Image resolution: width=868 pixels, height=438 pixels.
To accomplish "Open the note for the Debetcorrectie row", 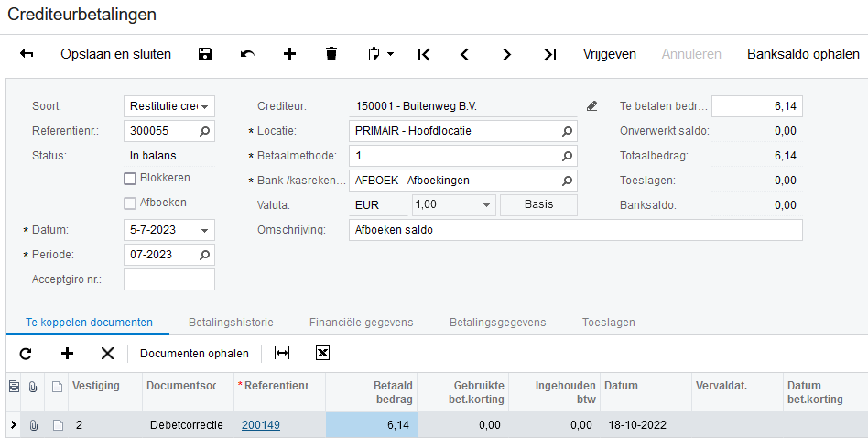I will (x=57, y=425).
